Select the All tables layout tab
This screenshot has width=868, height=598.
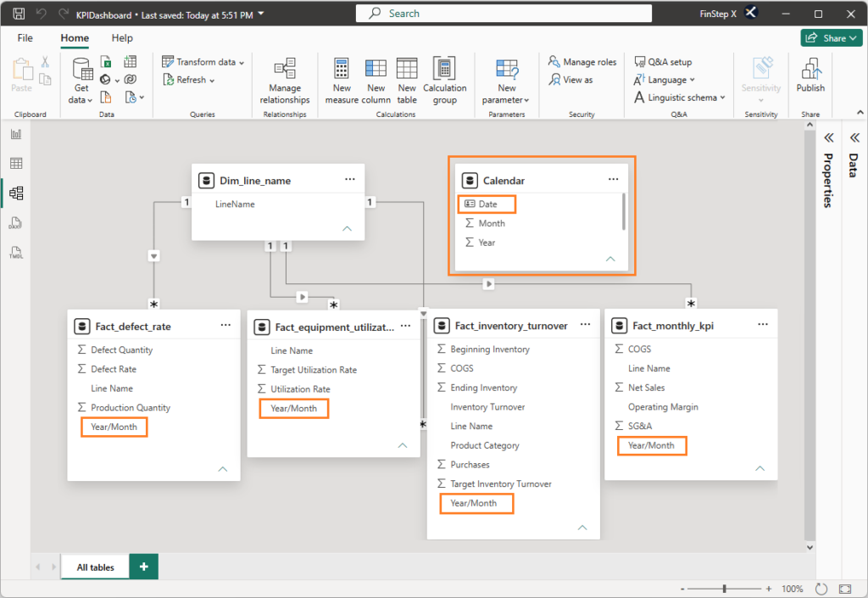pyautogui.click(x=95, y=567)
